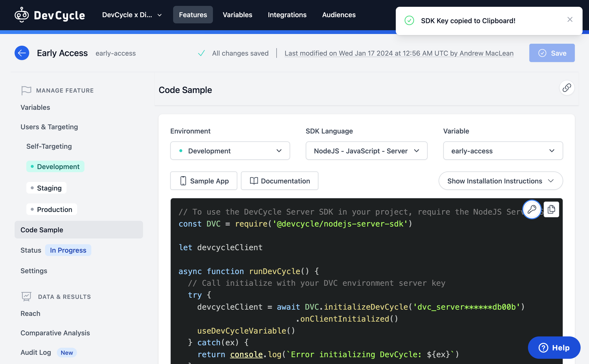Click the back arrow beside Early Access
Screen dimensions: 589x364
tap(22, 53)
